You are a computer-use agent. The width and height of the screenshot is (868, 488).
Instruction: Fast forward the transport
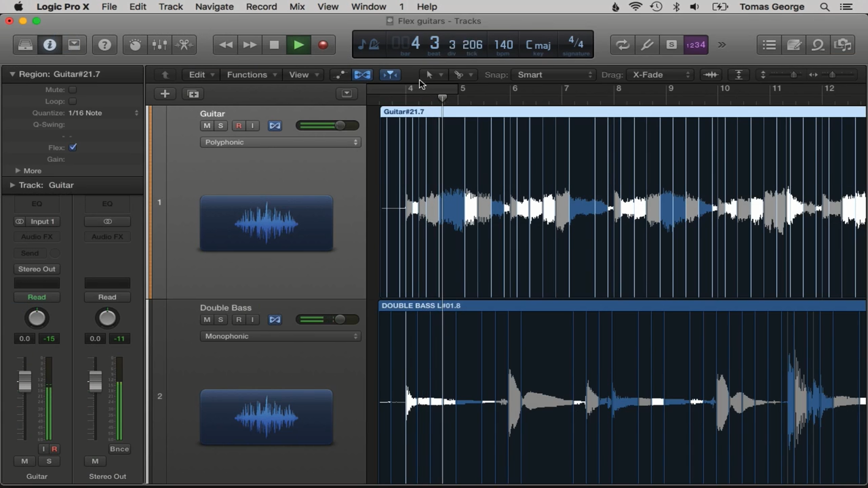pyautogui.click(x=250, y=45)
